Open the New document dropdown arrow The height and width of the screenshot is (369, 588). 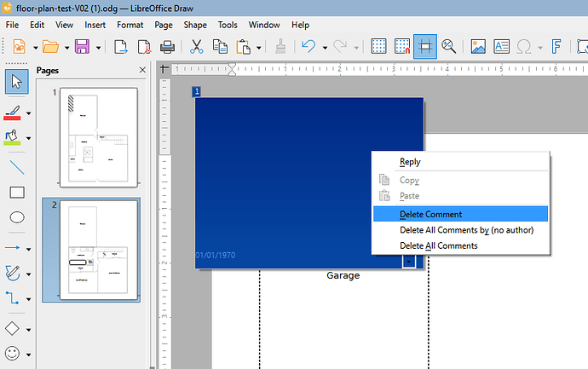[x=36, y=48]
